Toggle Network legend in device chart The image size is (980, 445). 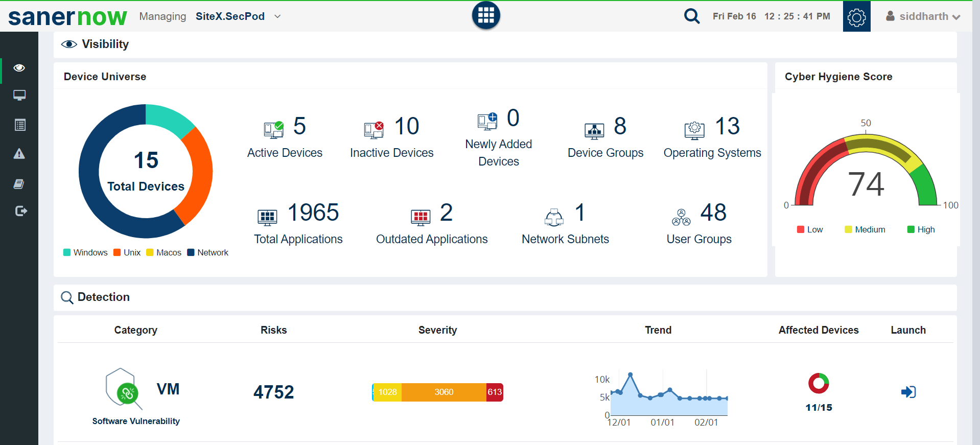[x=208, y=252]
